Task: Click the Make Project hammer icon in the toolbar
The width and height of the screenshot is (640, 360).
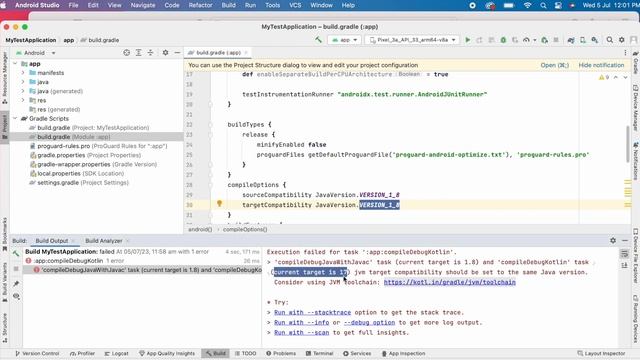Action: coord(318,40)
